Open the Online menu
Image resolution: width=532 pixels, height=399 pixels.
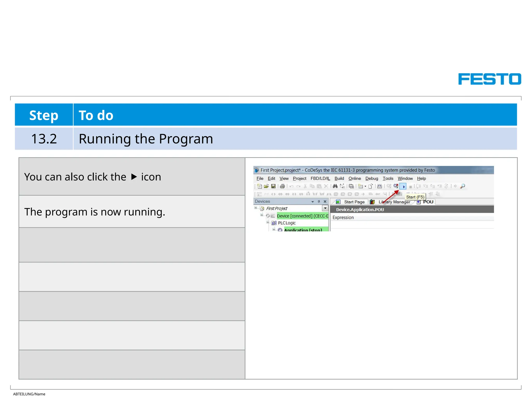[x=355, y=178]
